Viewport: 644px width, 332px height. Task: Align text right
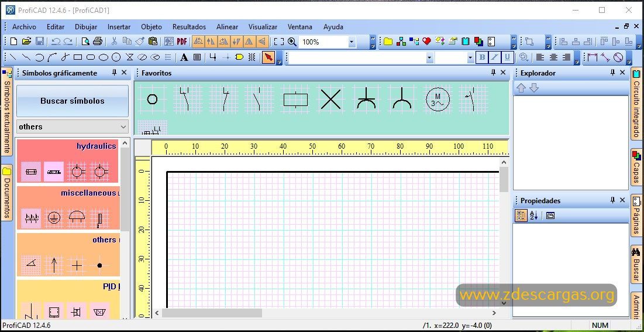click(567, 57)
